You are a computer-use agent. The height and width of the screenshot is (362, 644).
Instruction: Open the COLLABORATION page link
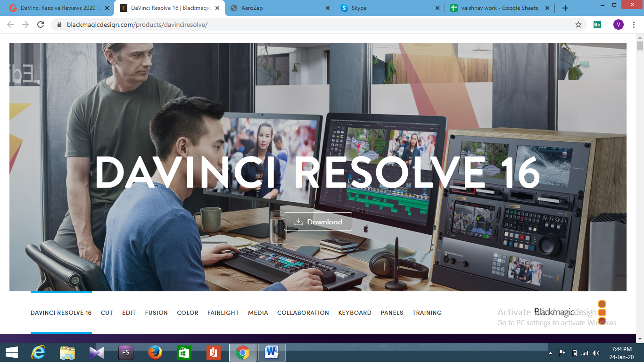tap(303, 313)
